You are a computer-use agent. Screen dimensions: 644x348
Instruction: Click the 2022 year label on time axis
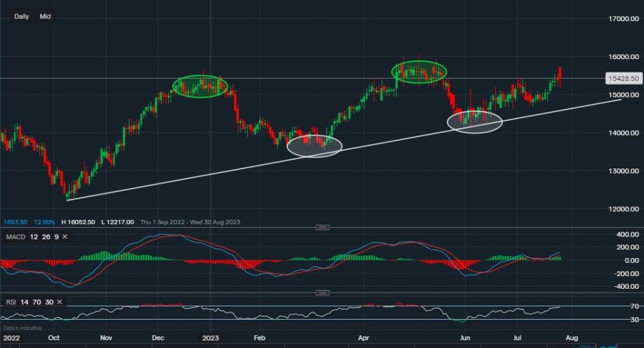(x=11, y=336)
